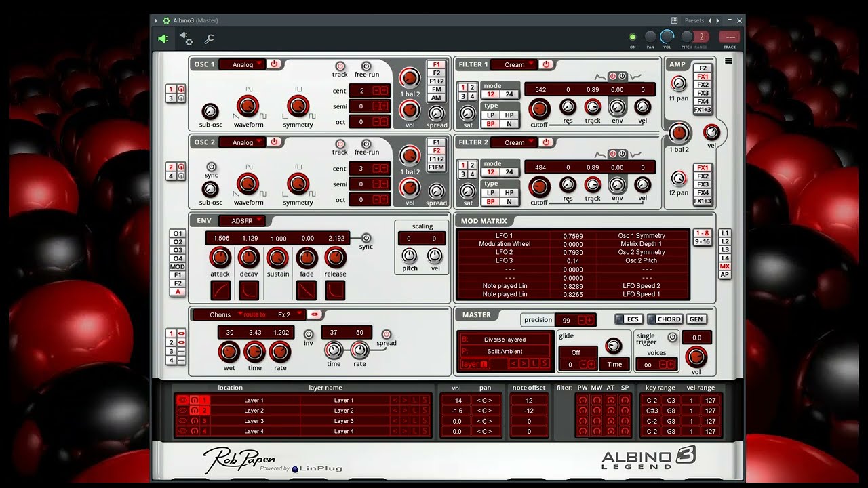The height and width of the screenshot is (488, 868).
Task: Open ENV ADSFR mode dropdown
Action: 242,220
